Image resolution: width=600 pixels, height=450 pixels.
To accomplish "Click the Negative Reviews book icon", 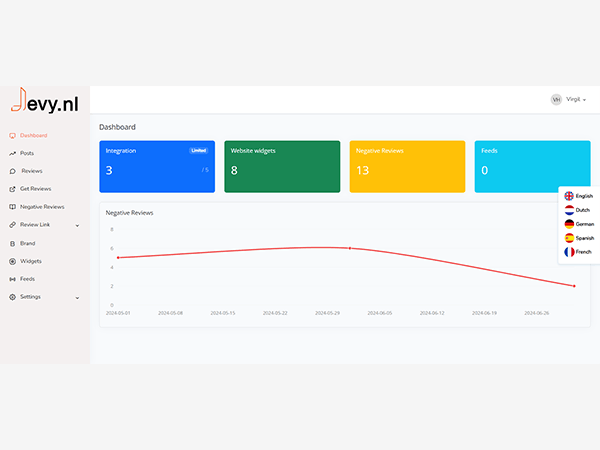I will (13, 207).
